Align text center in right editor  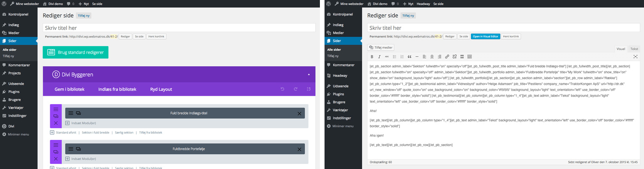[432, 56]
